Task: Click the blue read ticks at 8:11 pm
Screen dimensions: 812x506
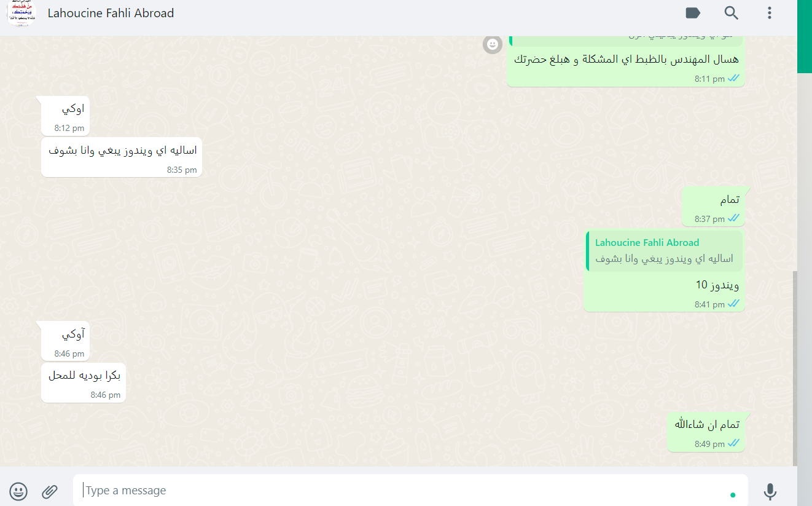Action: (x=733, y=79)
